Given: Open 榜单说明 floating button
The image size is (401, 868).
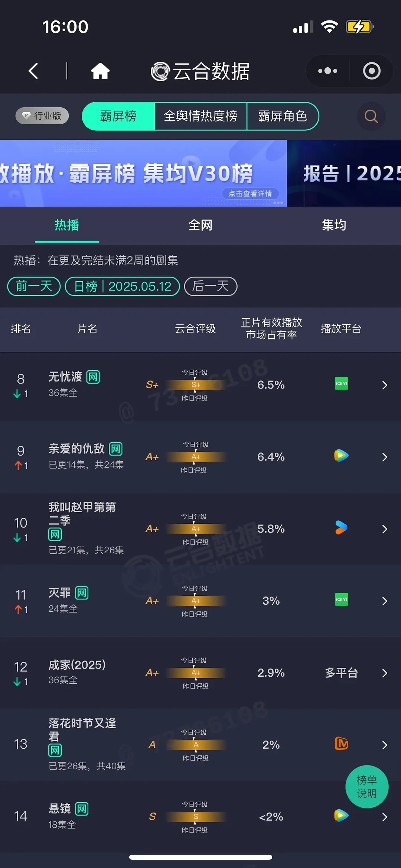Looking at the screenshot, I should pos(367,787).
